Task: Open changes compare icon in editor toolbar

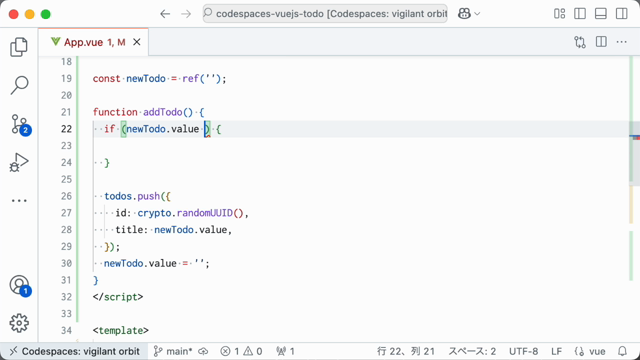Action: click(580, 42)
